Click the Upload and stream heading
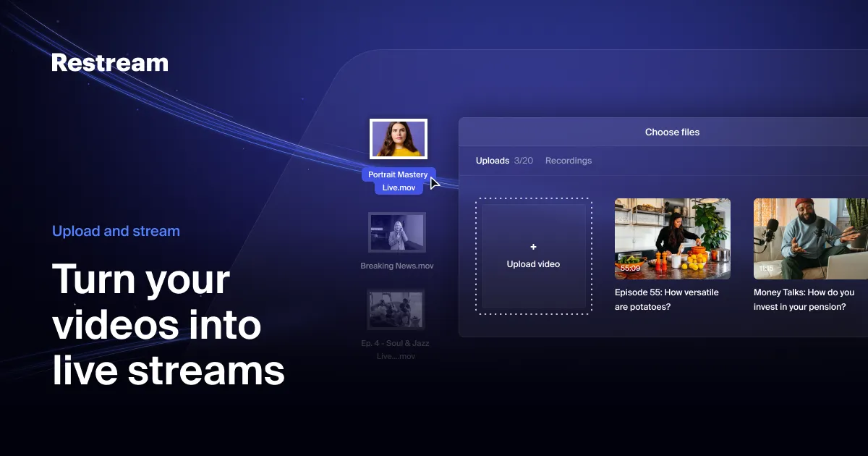The width and height of the screenshot is (868, 456). pyautogui.click(x=116, y=232)
